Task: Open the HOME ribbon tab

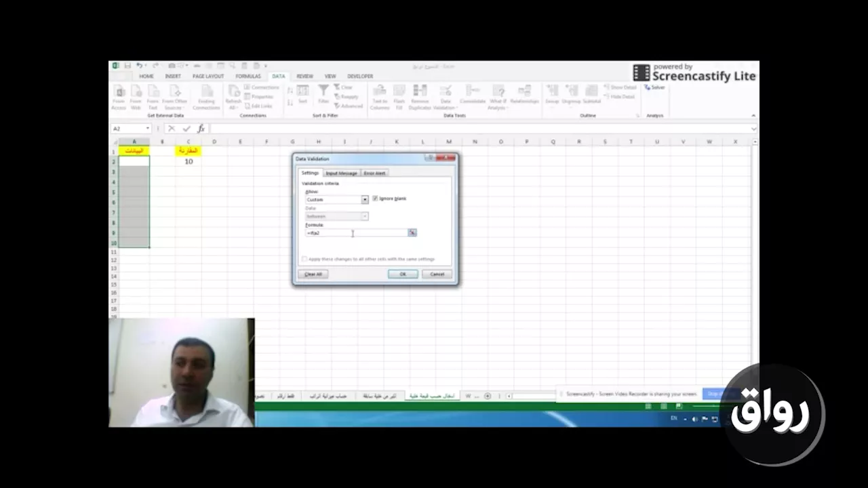Action: pyautogui.click(x=146, y=77)
